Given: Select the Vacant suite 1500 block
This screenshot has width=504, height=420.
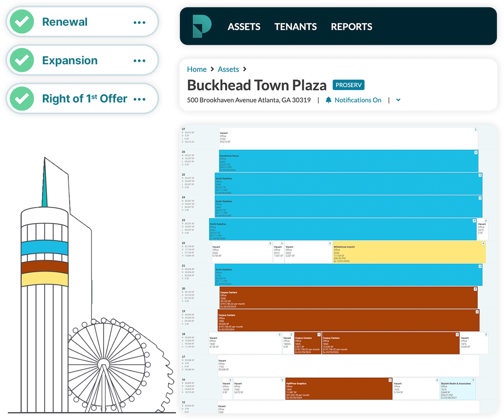Looking at the screenshot, I should pos(348,407).
